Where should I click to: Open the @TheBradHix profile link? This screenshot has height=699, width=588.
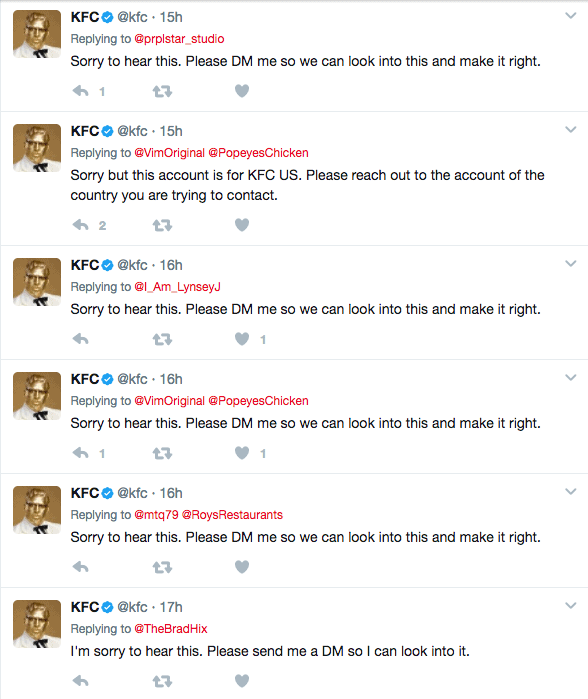[x=171, y=629]
